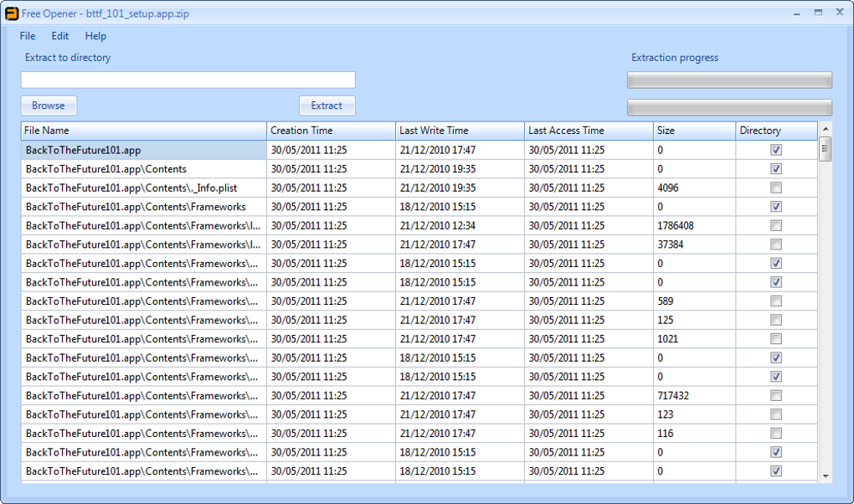Open the File menu

click(28, 36)
